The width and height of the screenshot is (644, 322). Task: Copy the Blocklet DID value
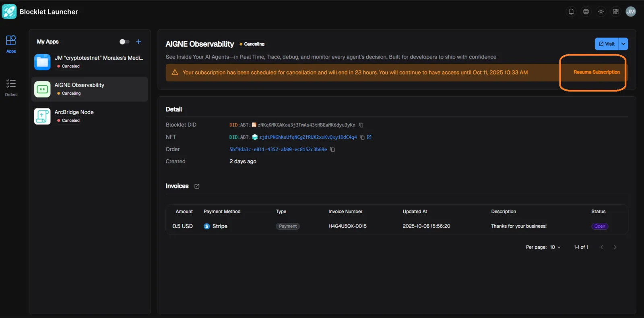pos(361,125)
